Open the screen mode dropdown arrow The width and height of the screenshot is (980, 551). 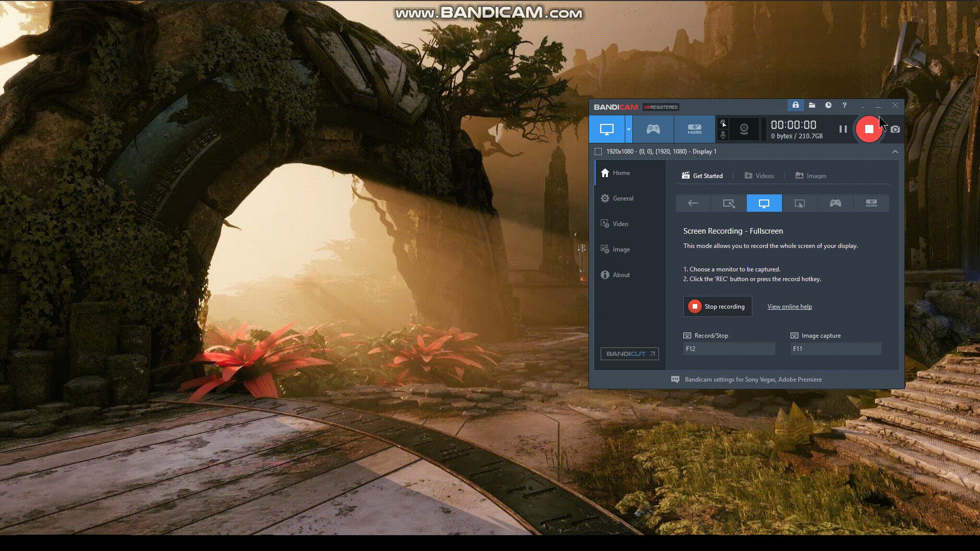click(x=629, y=129)
